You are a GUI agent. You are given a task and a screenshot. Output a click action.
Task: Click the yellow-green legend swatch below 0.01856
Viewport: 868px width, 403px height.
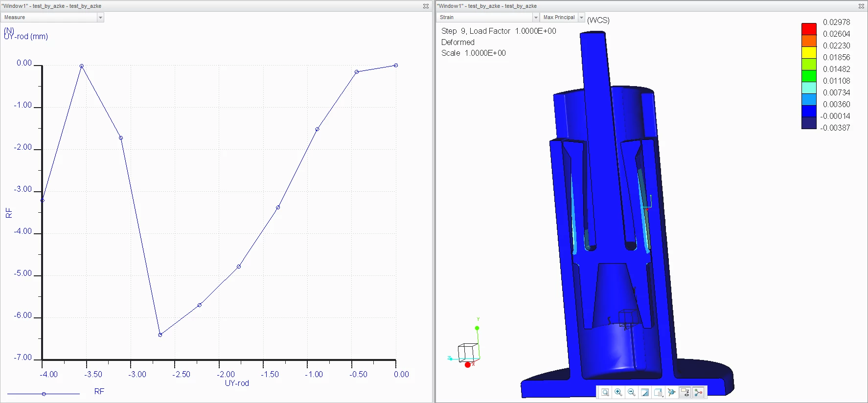point(809,64)
